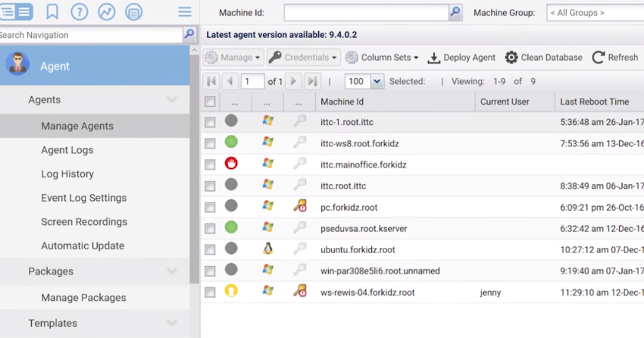Refresh the agent list
The image size is (644, 338).
(615, 57)
